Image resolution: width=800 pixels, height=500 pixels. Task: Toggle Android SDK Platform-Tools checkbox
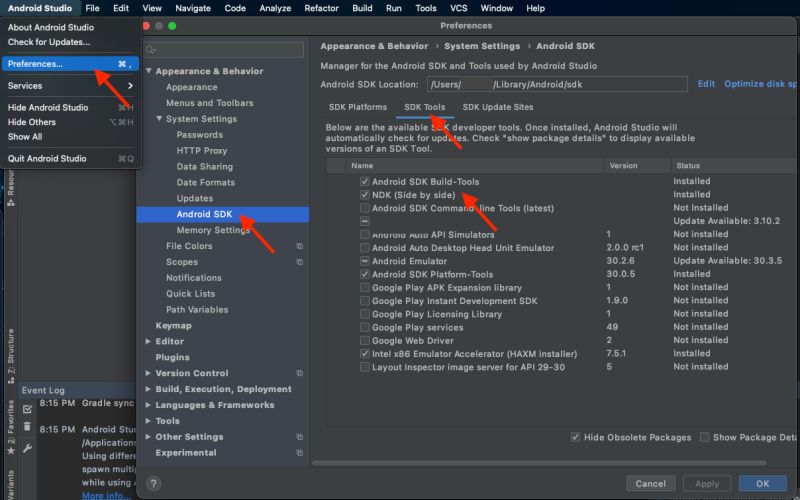click(x=364, y=274)
